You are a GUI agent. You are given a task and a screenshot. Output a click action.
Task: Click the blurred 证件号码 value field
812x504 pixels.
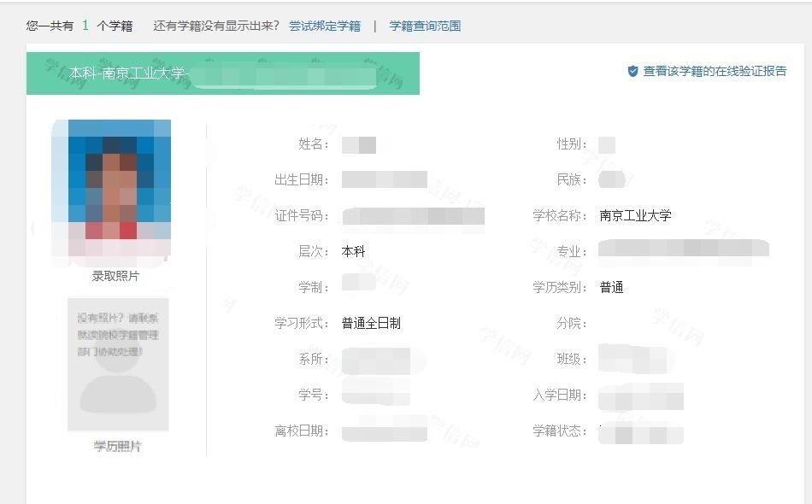coord(413,215)
